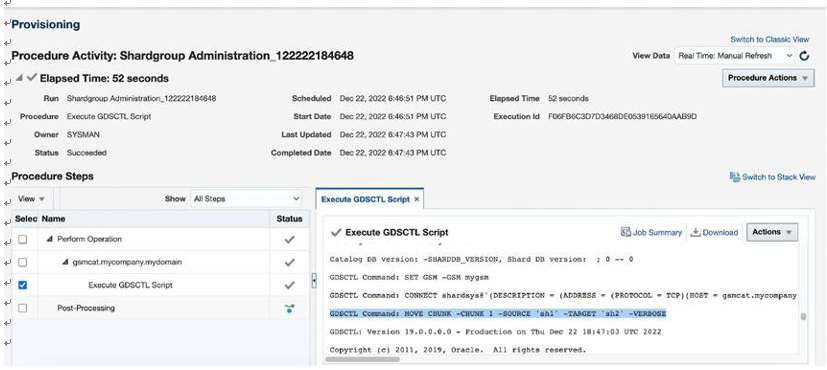The height and width of the screenshot is (370, 827).
Task: Open the Actions menu in script panel
Action: click(x=772, y=232)
